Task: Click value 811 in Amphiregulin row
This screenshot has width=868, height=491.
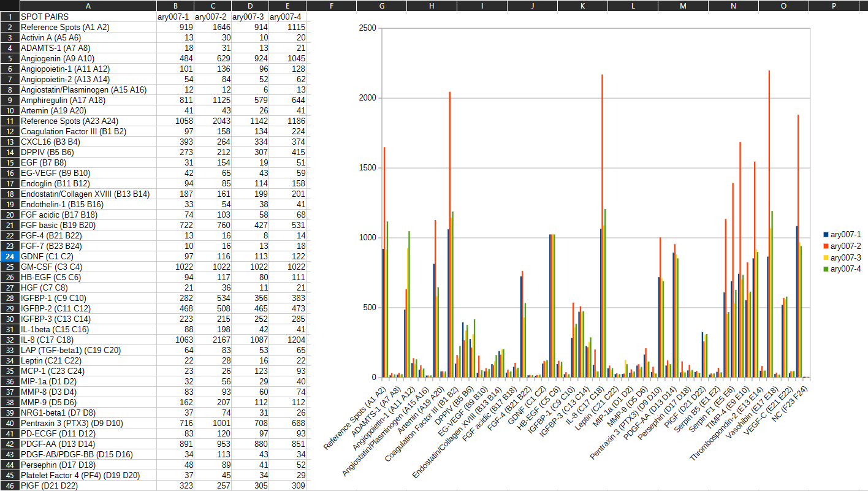Action: coord(175,100)
